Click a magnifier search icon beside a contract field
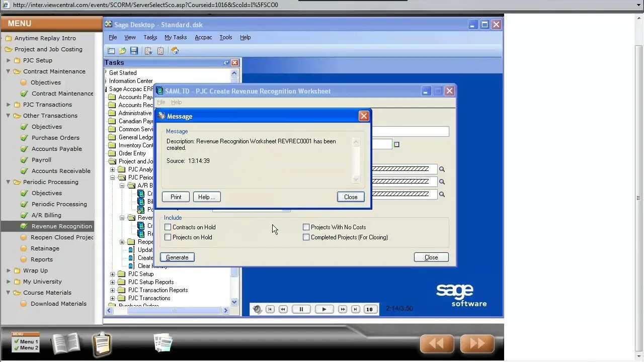The height and width of the screenshot is (362, 644). click(x=442, y=169)
